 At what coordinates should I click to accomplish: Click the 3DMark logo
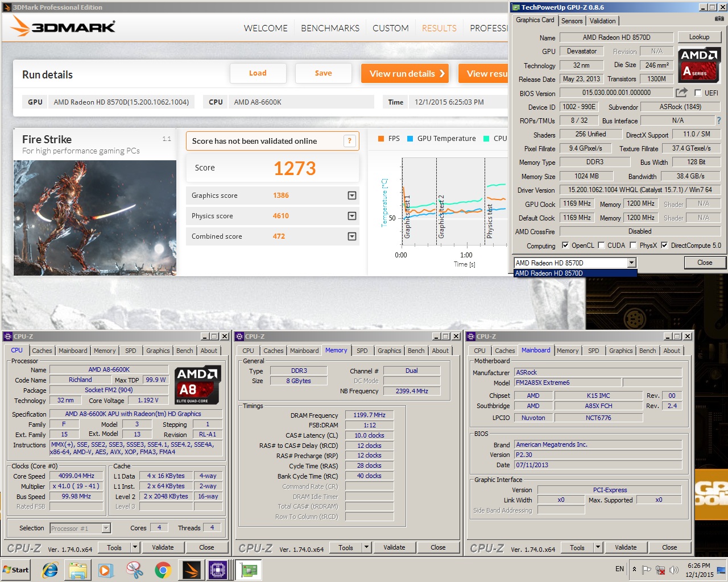coord(64,26)
